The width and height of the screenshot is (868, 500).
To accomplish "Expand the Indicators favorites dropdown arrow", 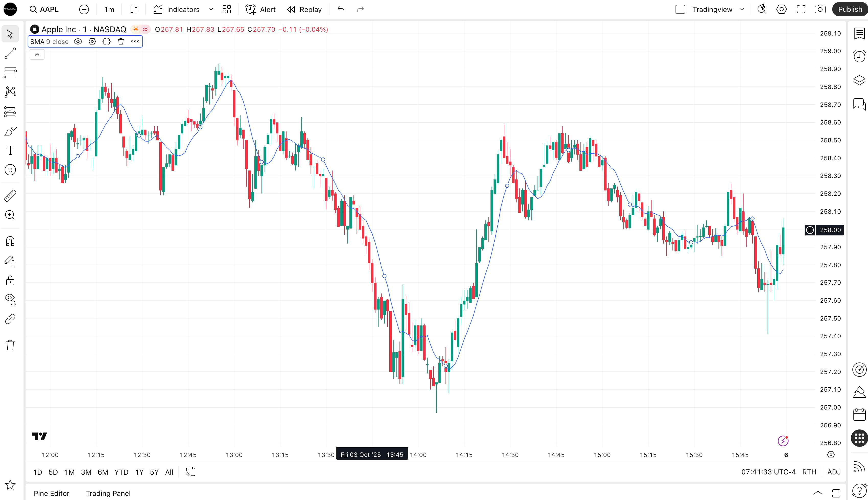I will pos(211,9).
